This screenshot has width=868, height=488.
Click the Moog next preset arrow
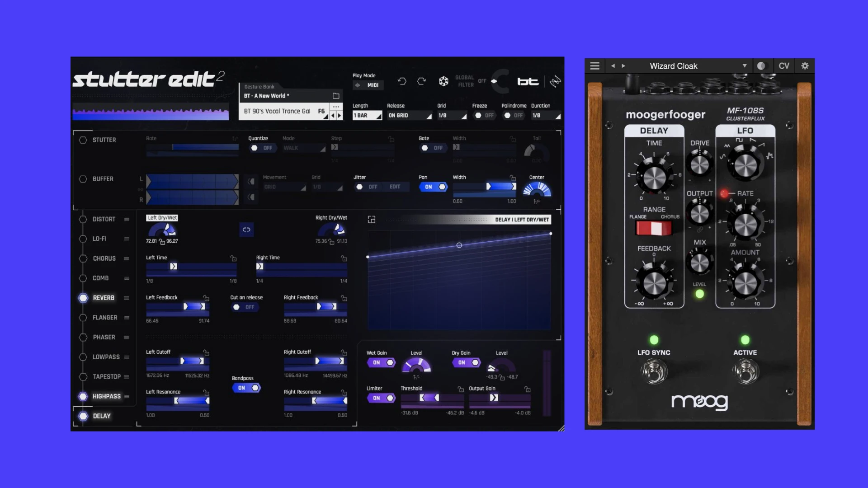623,66
